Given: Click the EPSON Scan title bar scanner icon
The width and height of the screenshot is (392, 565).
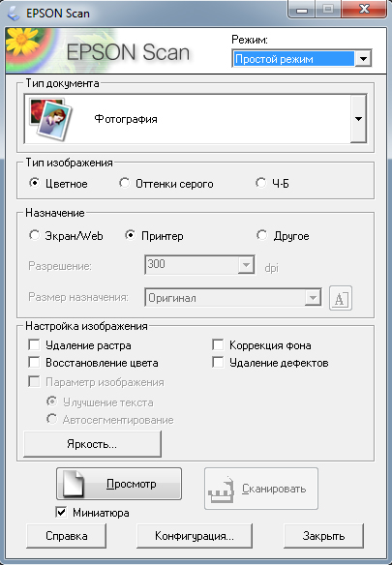Looking at the screenshot, I should [x=14, y=14].
